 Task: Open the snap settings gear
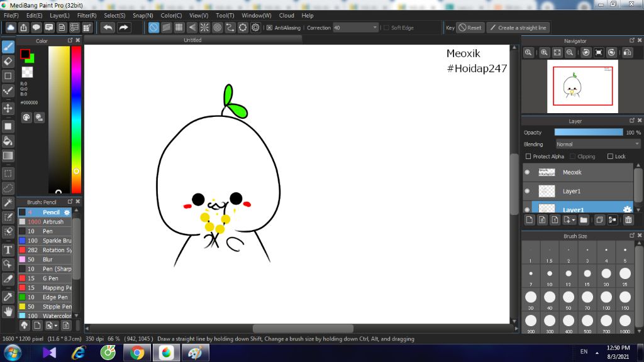pos(255,28)
